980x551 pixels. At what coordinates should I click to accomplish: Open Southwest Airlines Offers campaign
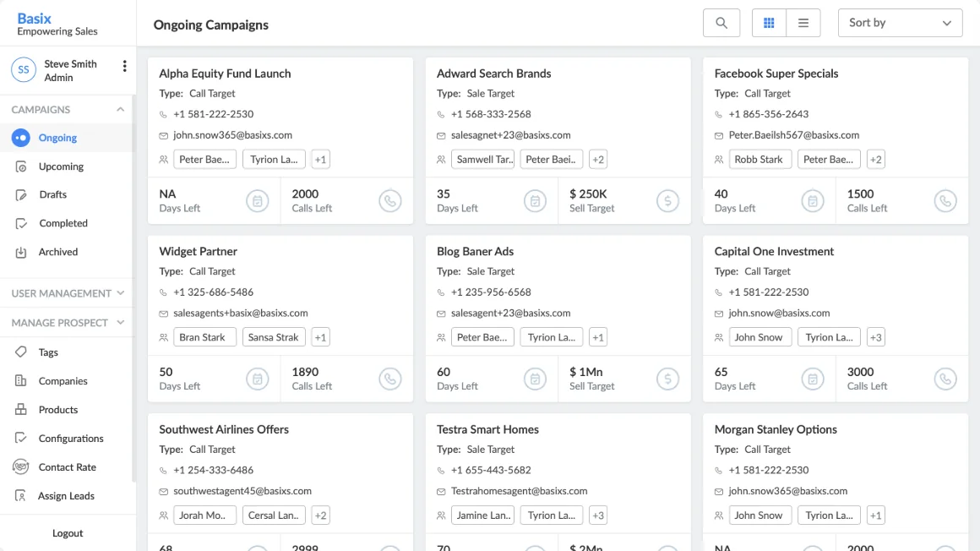coord(224,429)
